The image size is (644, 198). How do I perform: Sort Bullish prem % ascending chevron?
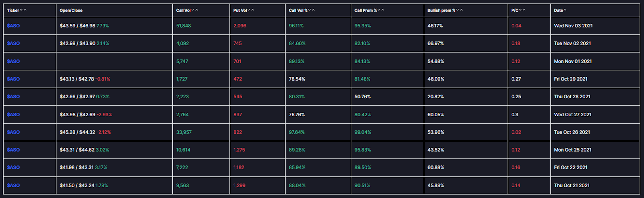point(462,10)
